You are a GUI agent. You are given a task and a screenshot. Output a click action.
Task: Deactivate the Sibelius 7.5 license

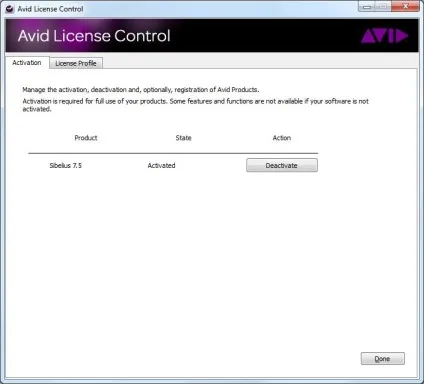tap(282, 165)
